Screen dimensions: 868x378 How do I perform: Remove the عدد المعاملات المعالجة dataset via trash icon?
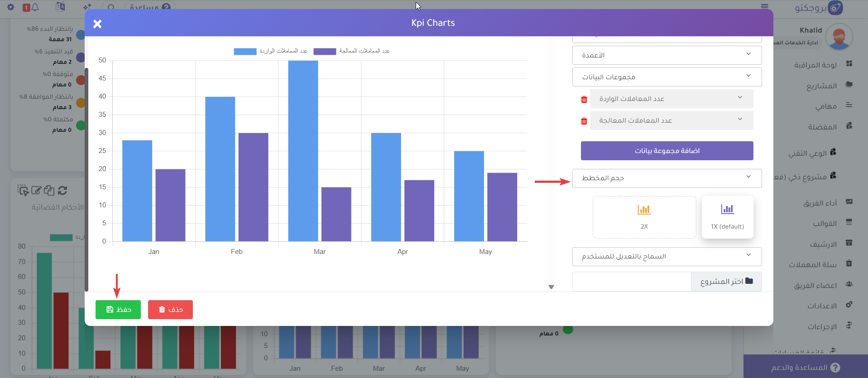pos(584,121)
